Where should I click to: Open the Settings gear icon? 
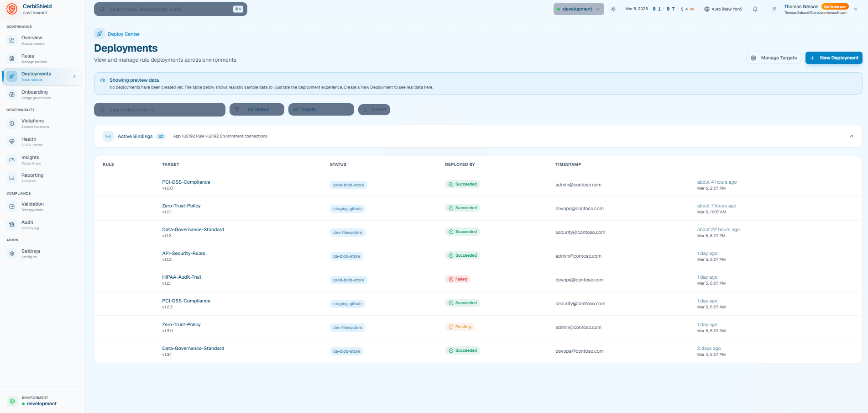pyautogui.click(x=12, y=254)
